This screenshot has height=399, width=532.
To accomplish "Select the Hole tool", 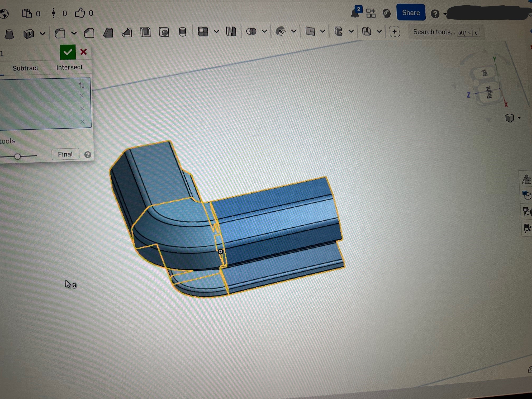I will click(164, 32).
